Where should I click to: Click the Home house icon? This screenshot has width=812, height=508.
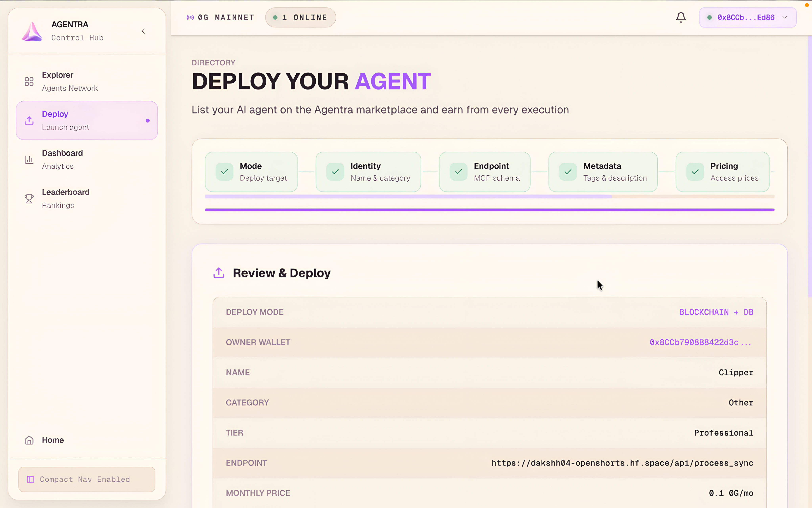click(29, 440)
